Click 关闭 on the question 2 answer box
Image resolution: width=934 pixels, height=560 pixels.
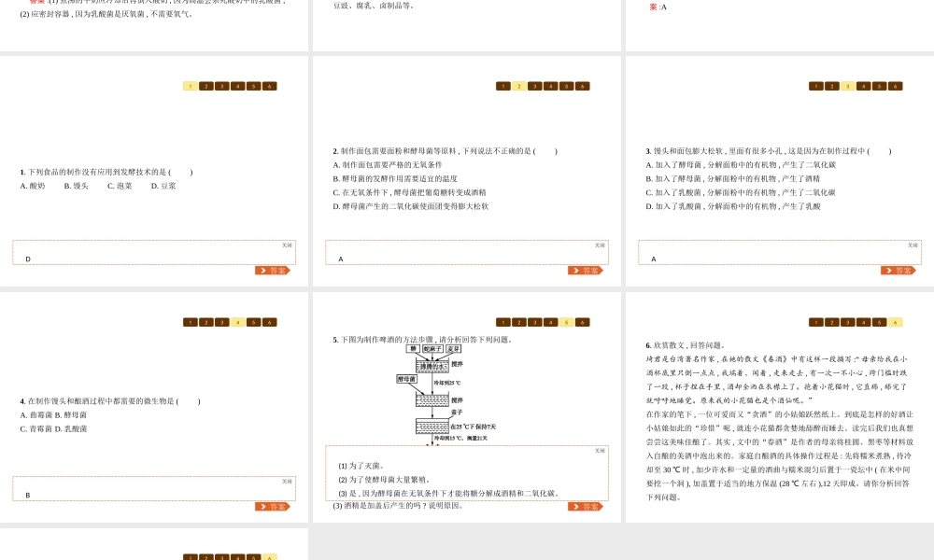pyautogui.click(x=600, y=245)
